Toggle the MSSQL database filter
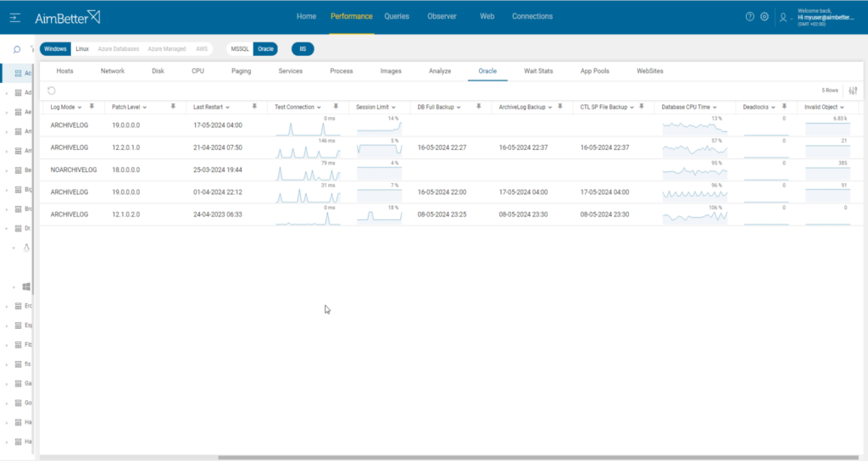 point(240,48)
